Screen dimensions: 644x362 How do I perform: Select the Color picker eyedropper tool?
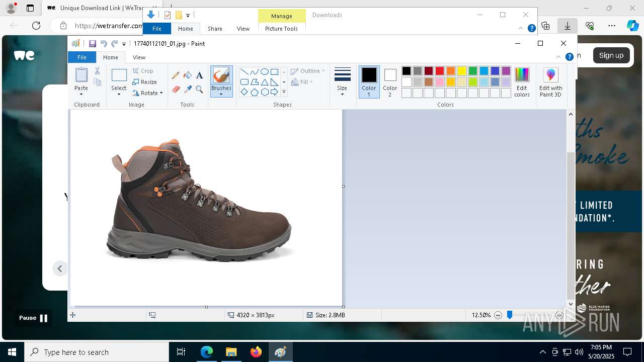tap(188, 89)
